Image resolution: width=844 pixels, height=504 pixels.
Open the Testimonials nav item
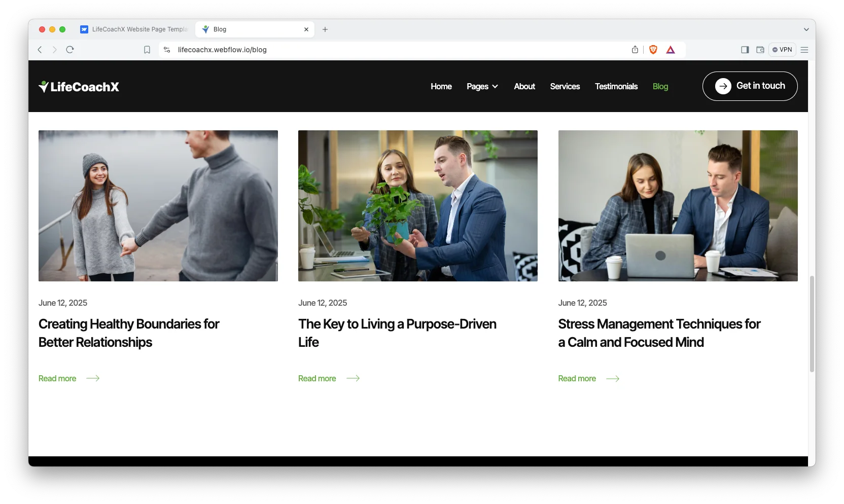(616, 87)
